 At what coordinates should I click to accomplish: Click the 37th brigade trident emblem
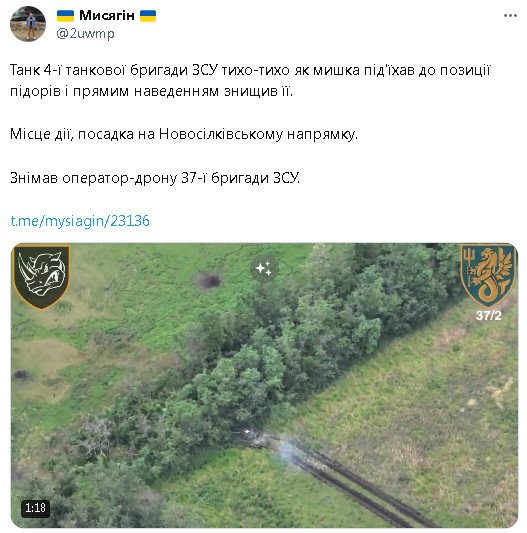pyautogui.click(x=488, y=276)
